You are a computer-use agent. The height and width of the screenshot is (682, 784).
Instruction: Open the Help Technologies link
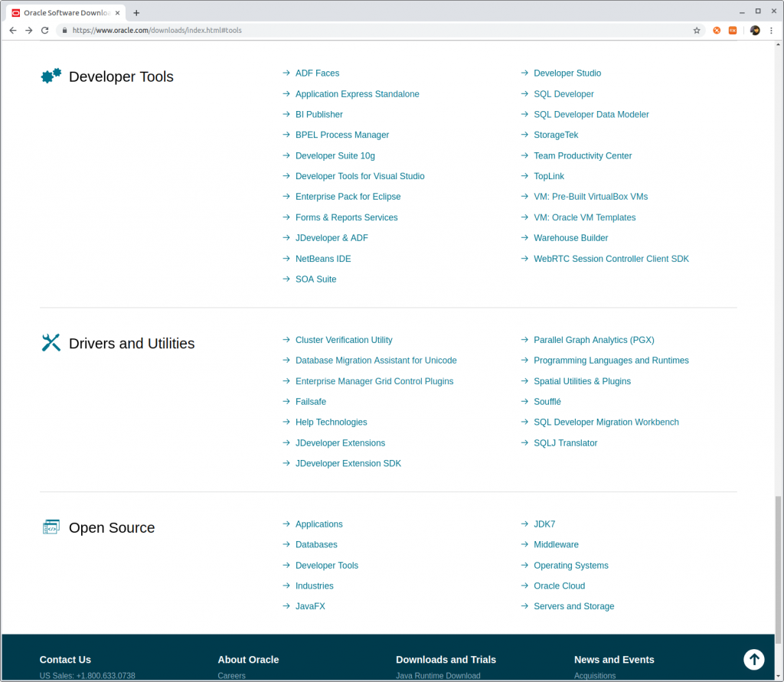(331, 423)
